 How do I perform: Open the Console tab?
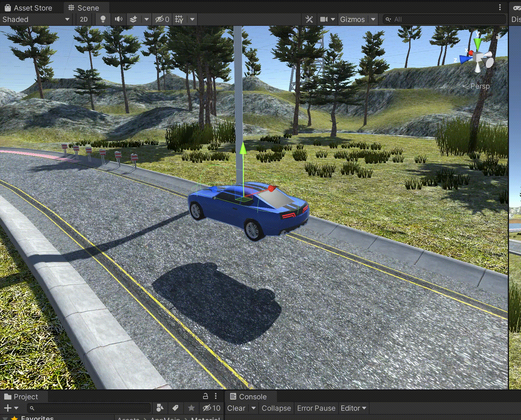click(x=248, y=397)
